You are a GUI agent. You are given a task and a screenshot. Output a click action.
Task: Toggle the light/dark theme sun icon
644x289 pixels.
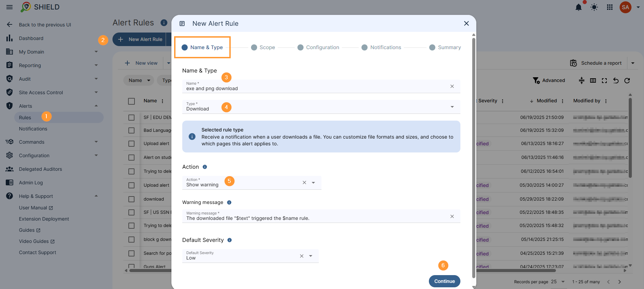594,7
